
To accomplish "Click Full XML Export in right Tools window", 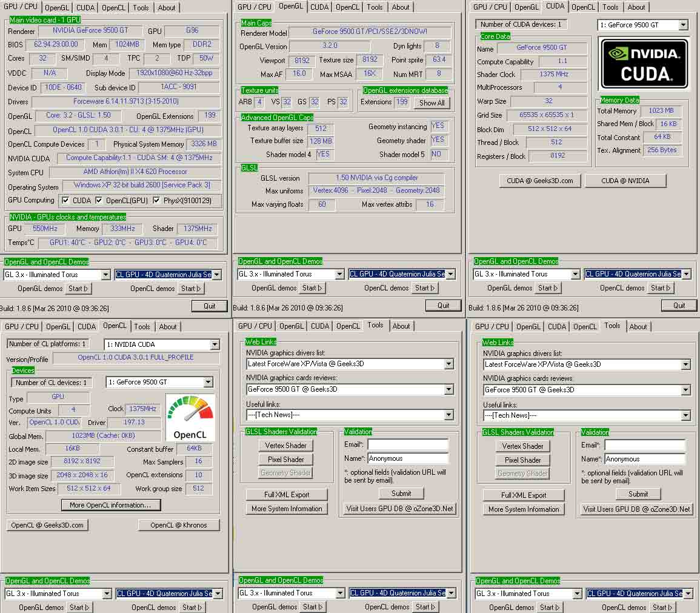I will (x=524, y=495).
